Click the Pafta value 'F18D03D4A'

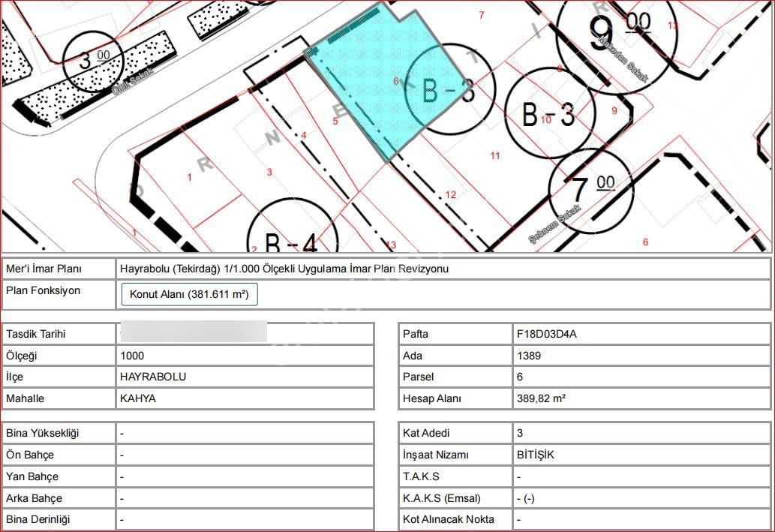(x=547, y=334)
